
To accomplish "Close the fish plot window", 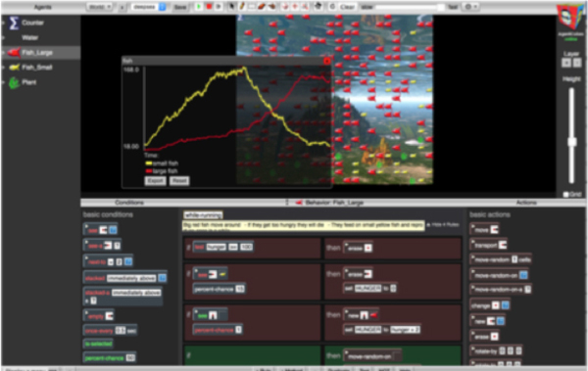I will (x=326, y=61).
